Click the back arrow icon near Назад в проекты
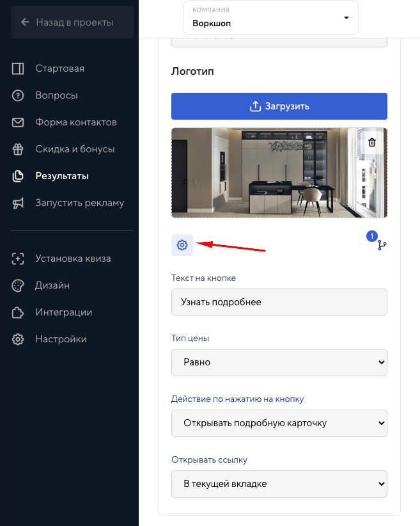The image size is (420, 526). point(25,22)
